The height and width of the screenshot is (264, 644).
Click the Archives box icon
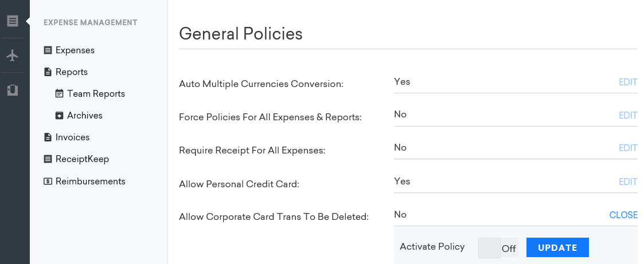(60, 116)
